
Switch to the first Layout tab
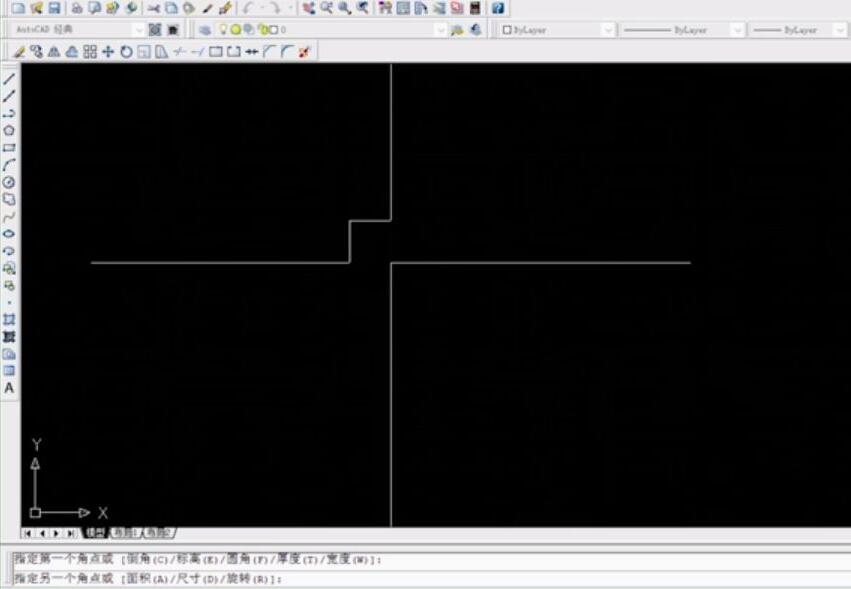click(x=125, y=533)
